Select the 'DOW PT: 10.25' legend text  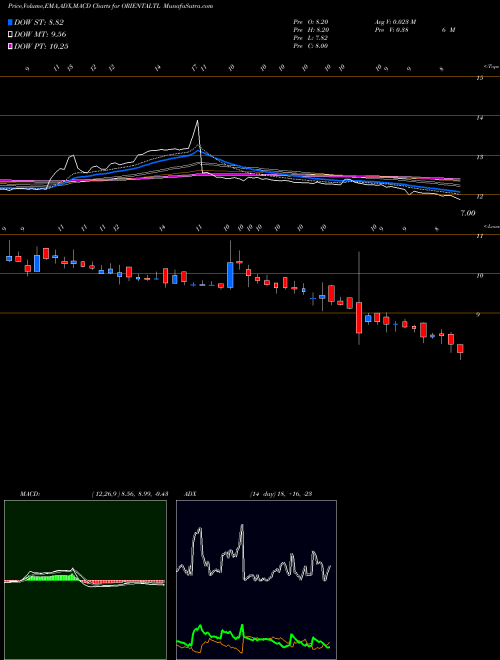(41, 46)
